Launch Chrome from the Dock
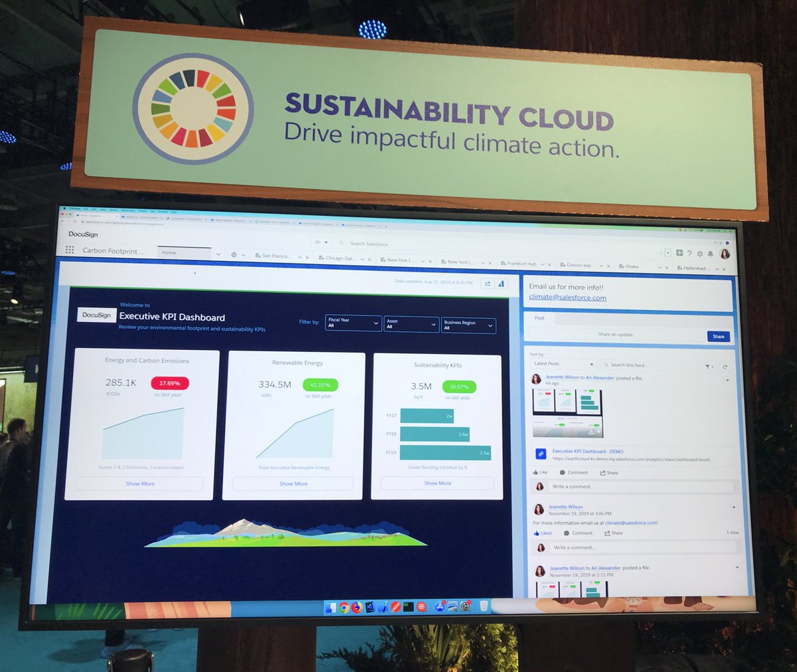Viewport: 797px width, 672px height. pos(344,607)
